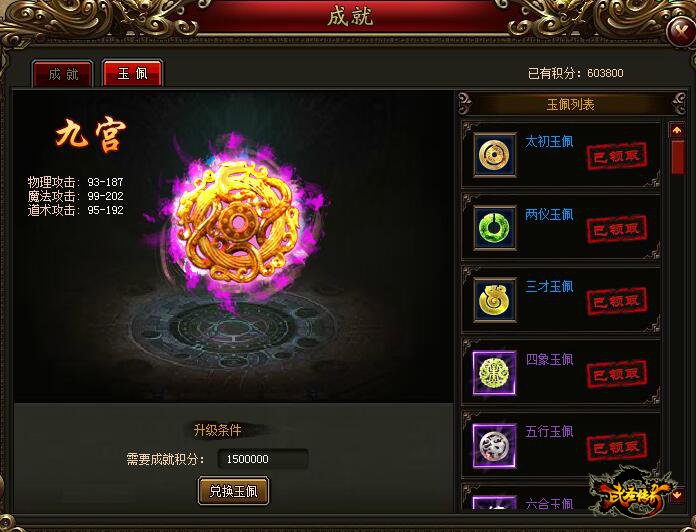Click the red scrollbar thumb in pendant list
The width and height of the screenshot is (696, 532).
(x=677, y=157)
